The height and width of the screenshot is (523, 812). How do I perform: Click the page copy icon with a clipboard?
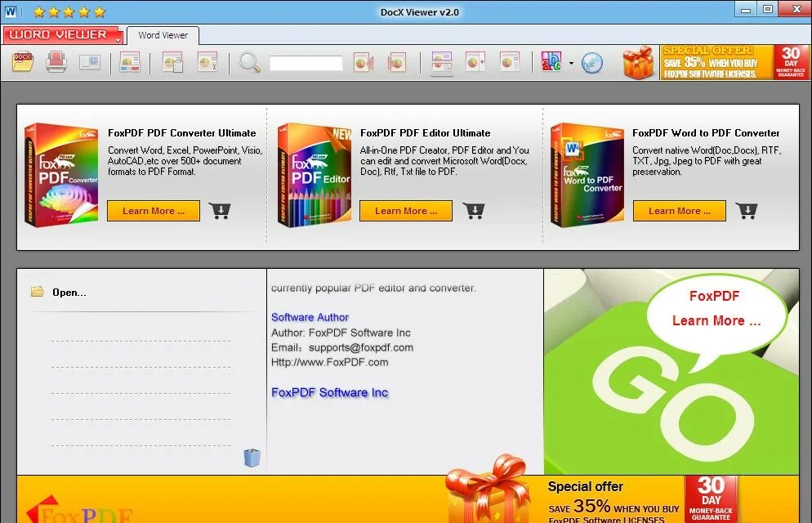(x=173, y=61)
